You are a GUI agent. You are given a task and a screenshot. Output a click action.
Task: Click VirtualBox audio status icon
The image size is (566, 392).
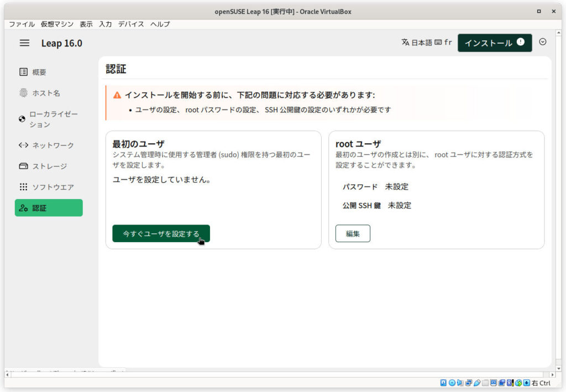tap(460, 383)
